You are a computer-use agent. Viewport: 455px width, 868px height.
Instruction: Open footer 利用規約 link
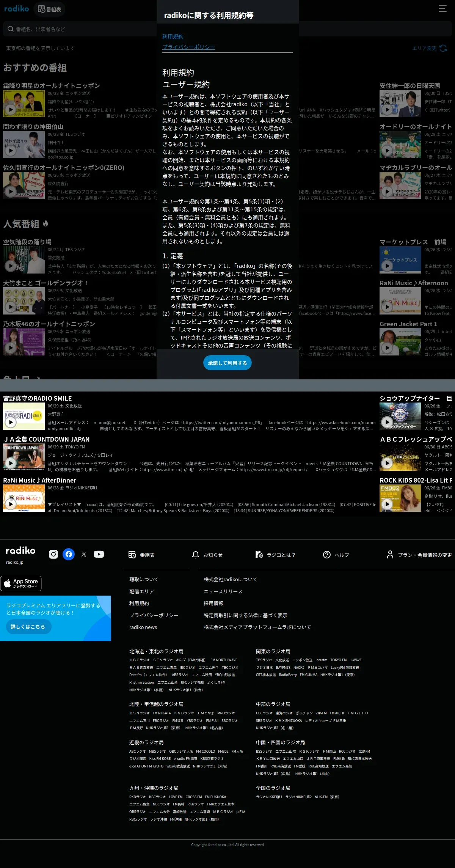click(139, 603)
